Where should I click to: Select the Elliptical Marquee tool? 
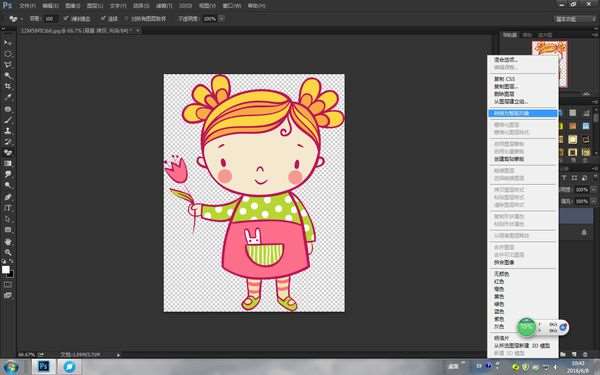(8, 54)
